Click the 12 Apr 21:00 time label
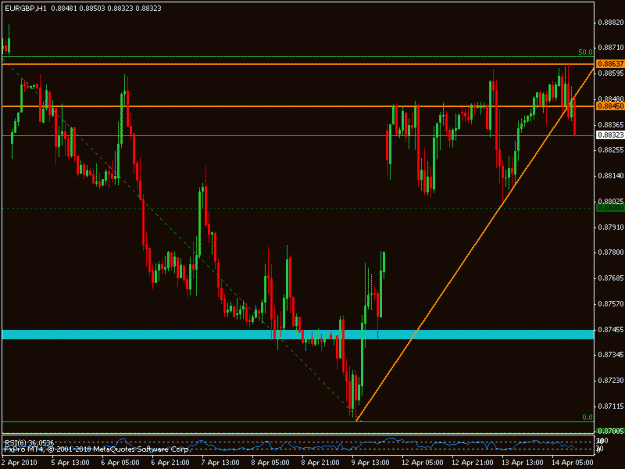625x469 pixels. (x=472, y=463)
